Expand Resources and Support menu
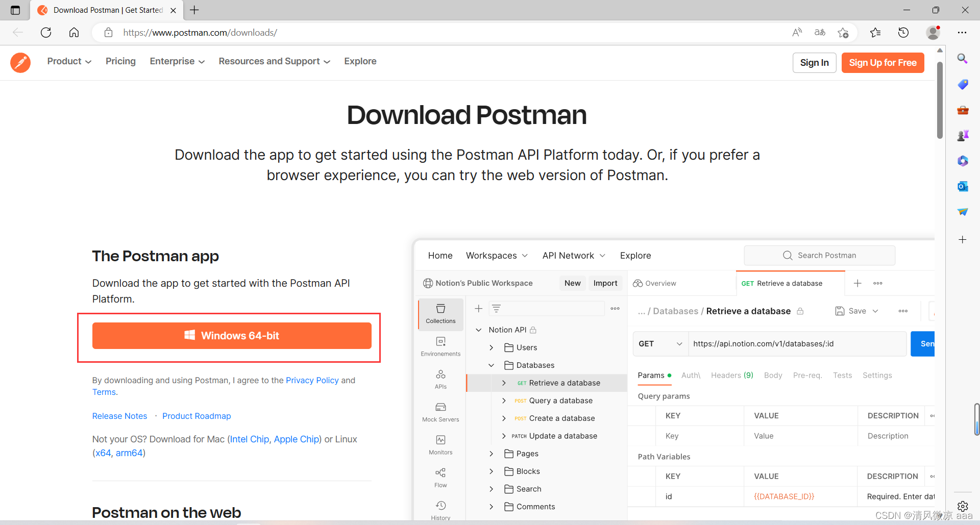 tap(275, 61)
